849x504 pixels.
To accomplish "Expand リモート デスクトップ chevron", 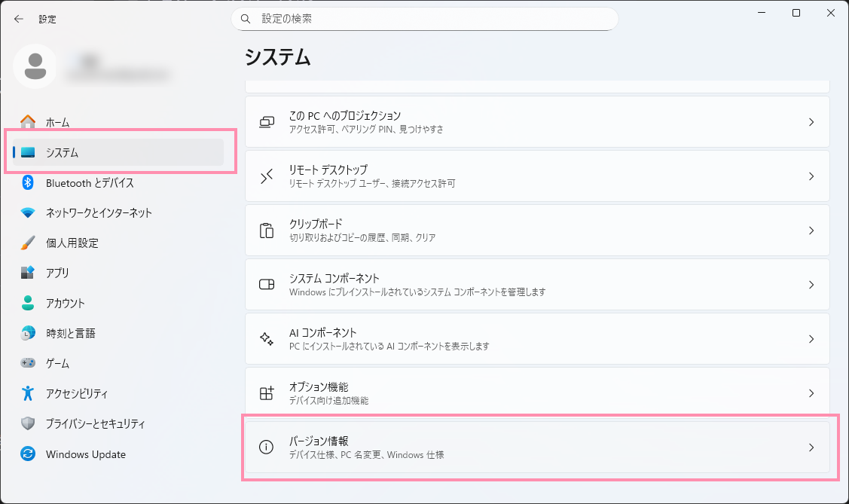I will 811,176.
